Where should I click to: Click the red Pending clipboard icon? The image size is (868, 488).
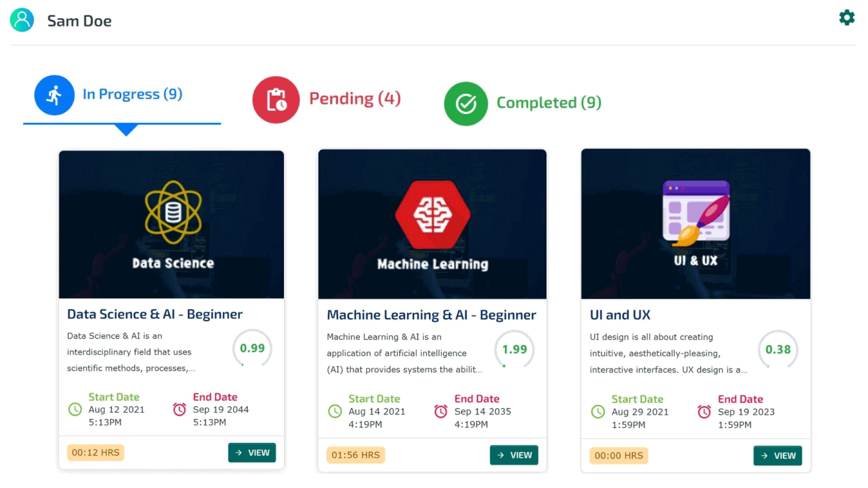coord(275,99)
